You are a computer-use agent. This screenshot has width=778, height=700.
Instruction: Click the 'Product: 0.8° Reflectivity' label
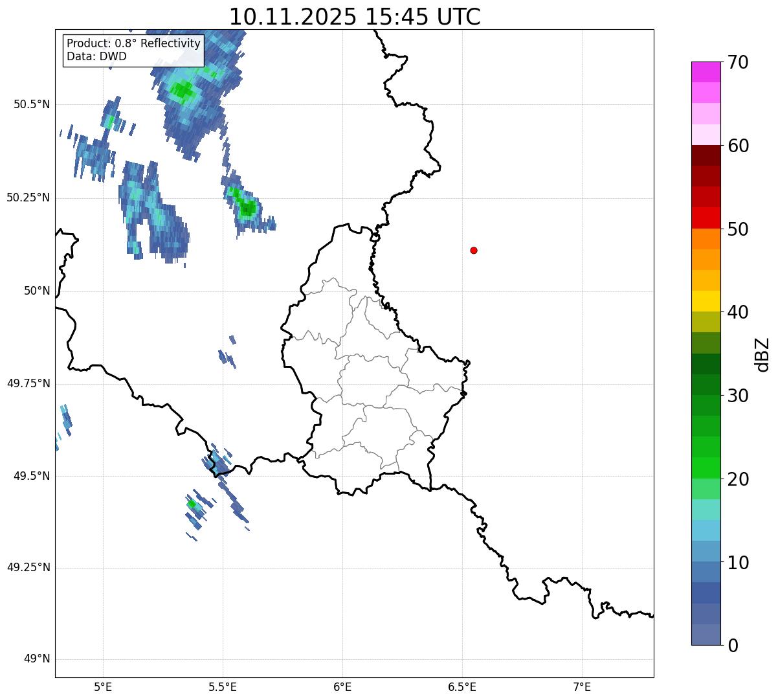coord(134,43)
